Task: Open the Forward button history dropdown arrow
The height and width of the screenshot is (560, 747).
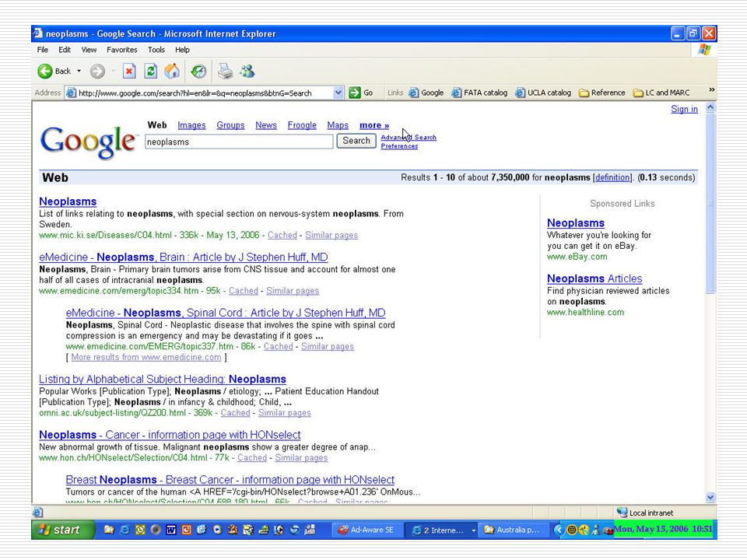Action: pyautogui.click(x=113, y=72)
